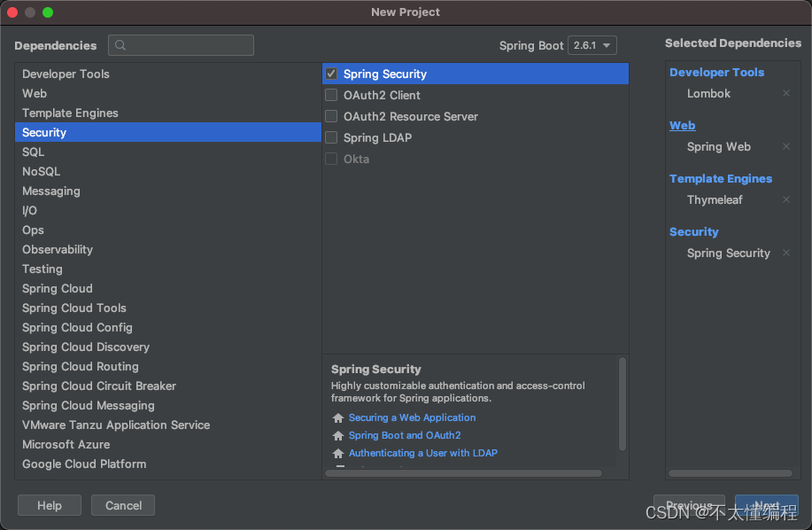Screen dimensions: 812x530
Task: Select Spring Cloud Messaging category
Action: [168, 406]
